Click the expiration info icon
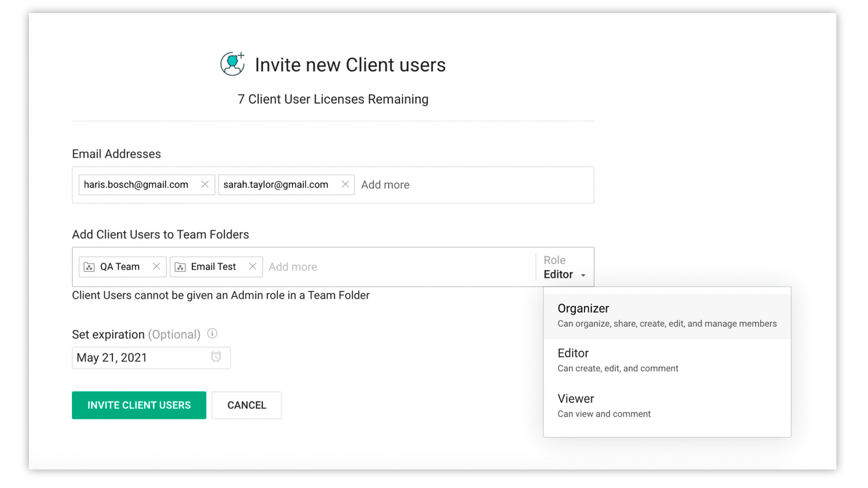The image size is (868, 488). 212,334
